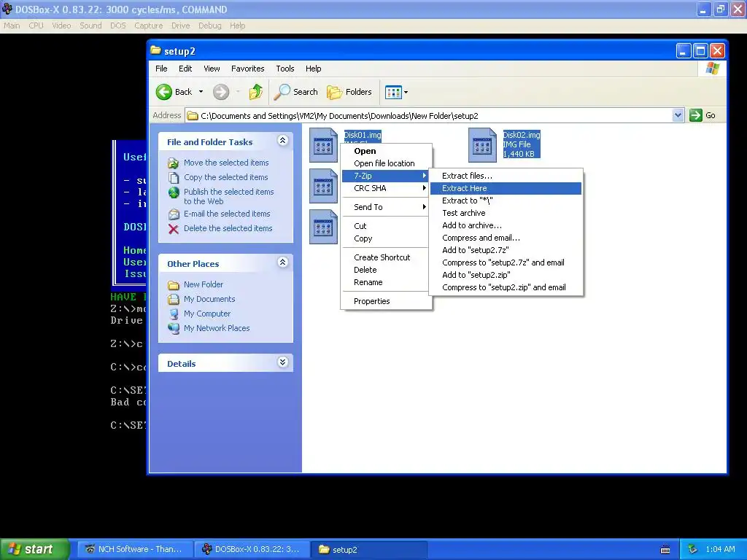This screenshot has width=747, height=560.
Task: Expand the Send To submenu
Action: click(x=385, y=207)
